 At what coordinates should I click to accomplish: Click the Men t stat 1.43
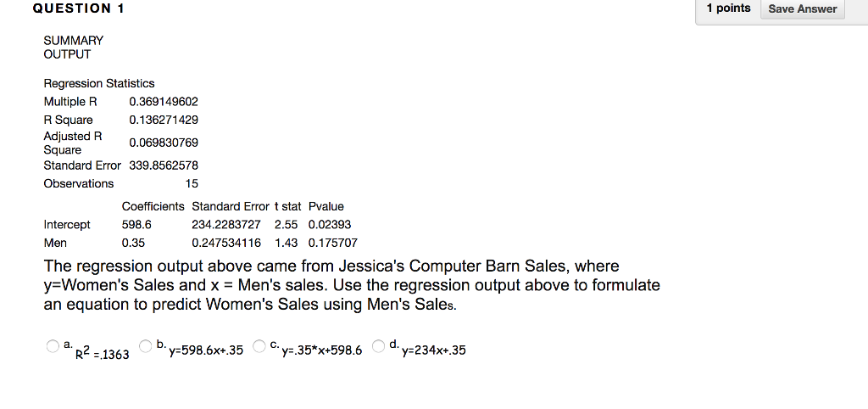[x=287, y=243]
